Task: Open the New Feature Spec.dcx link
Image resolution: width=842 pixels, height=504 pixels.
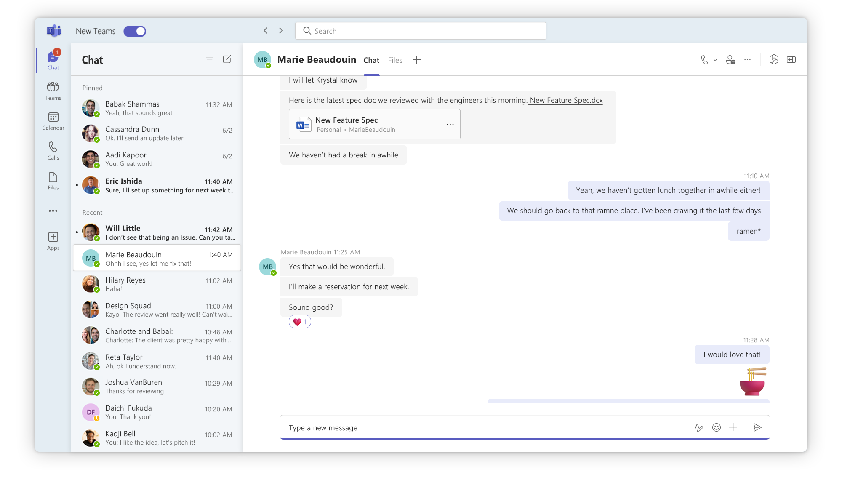Action: 566,100
